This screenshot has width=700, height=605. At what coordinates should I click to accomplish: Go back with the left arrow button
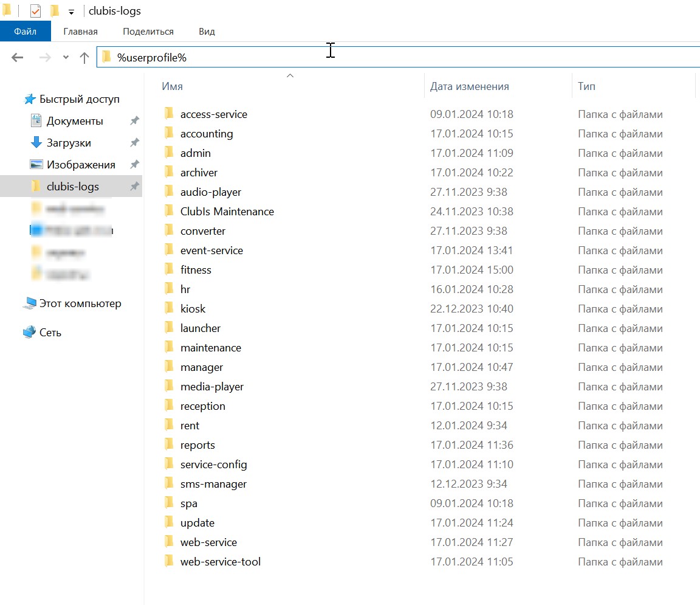coord(18,58)
